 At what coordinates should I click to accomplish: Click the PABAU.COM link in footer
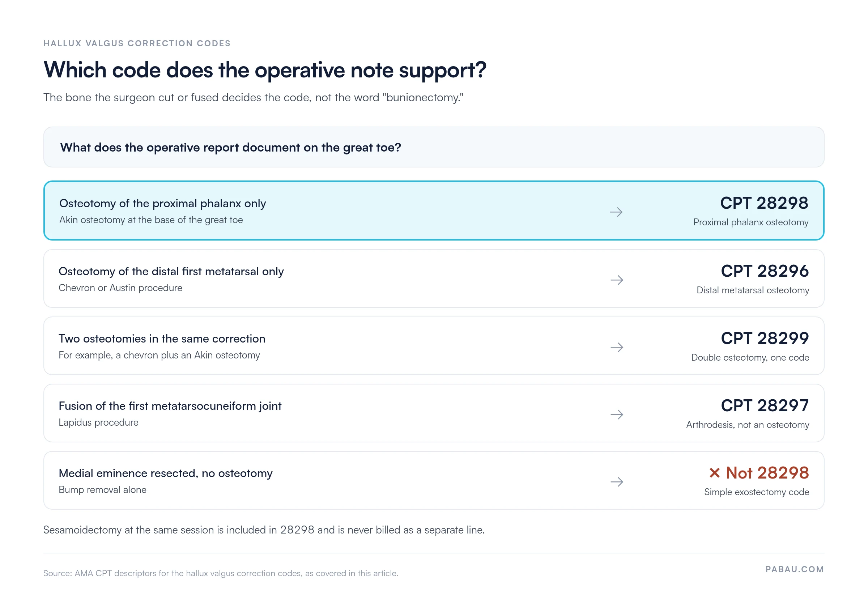(794, 569)
